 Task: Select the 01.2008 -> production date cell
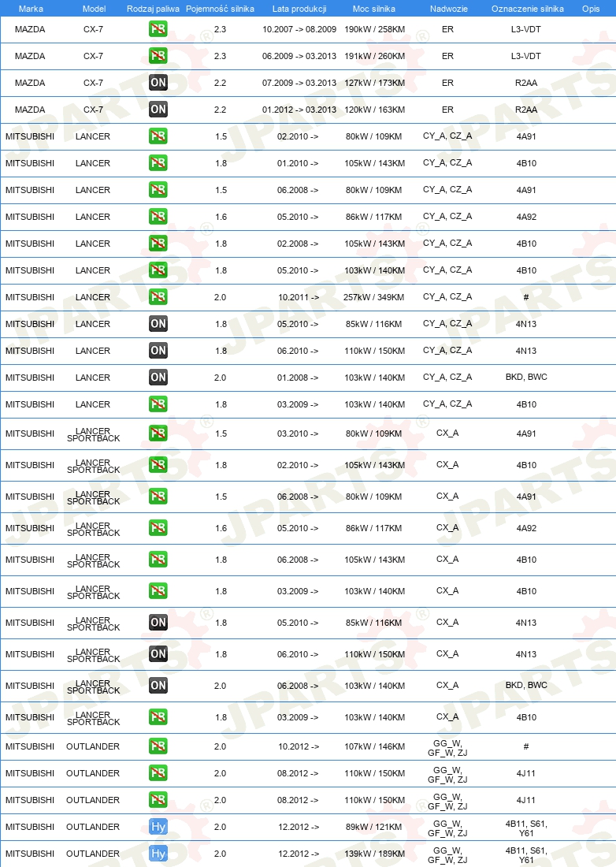point(298,378)
